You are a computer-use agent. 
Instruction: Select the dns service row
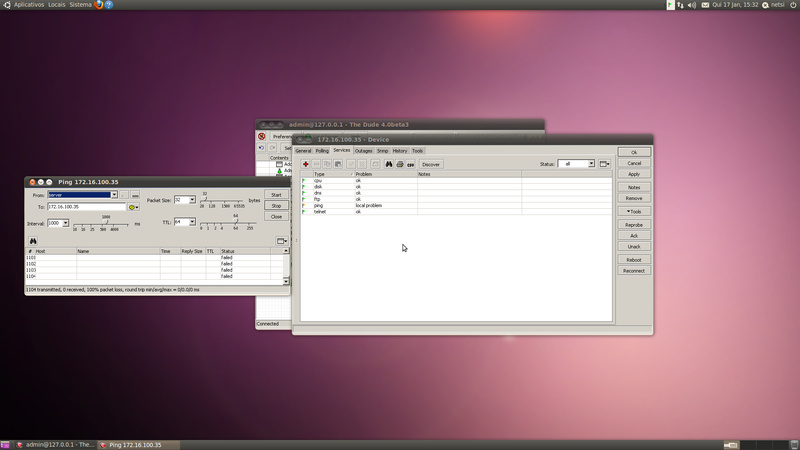click(456, 193)
